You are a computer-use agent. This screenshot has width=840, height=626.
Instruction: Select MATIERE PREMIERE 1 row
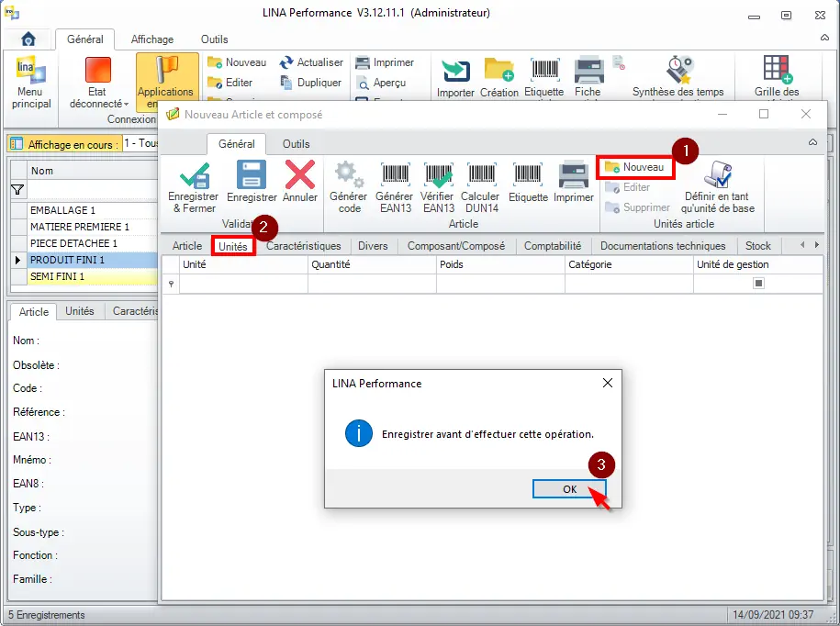tap(92, 227)
